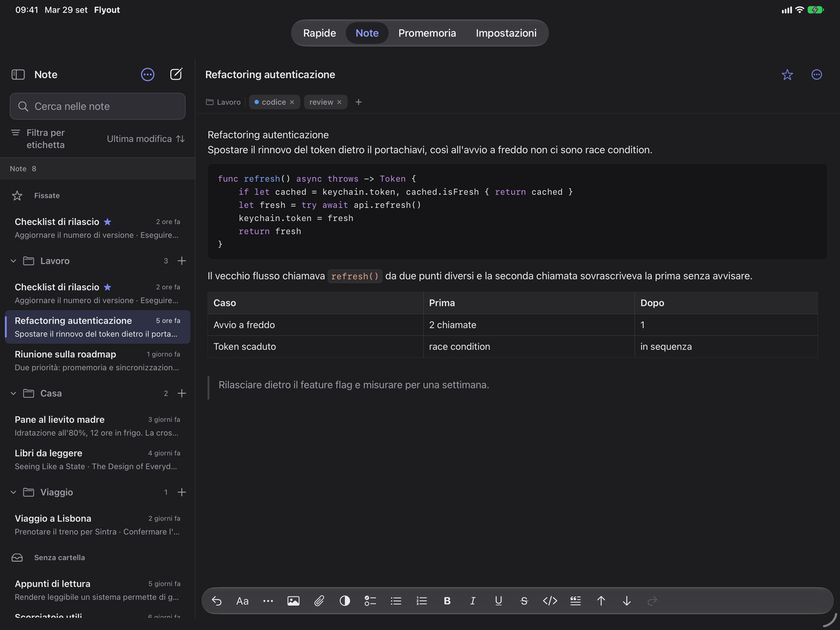Image resolution: width=840 pixels, height=630 pixels.
Task: Switch to the Promemoria tab
Action: [427, 33]
